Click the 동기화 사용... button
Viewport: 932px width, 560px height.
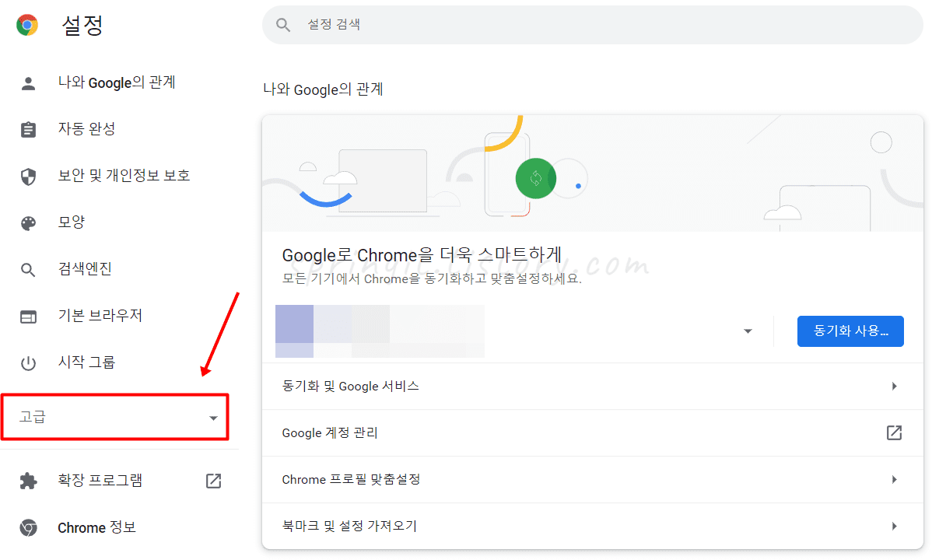pos(850,331)
